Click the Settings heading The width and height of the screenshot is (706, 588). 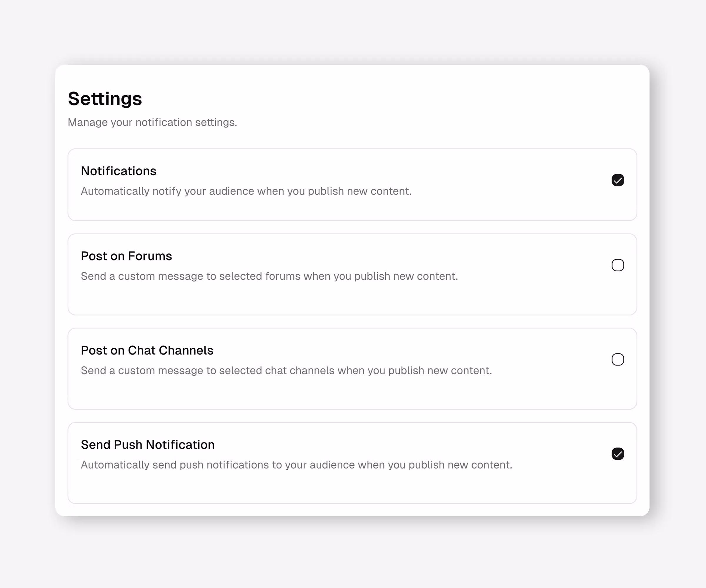[x=105, y=99]
